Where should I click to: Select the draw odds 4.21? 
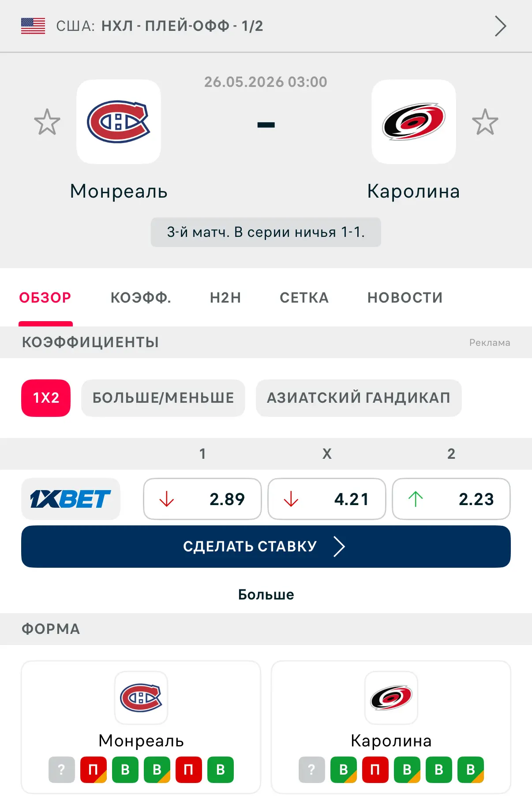327,499
